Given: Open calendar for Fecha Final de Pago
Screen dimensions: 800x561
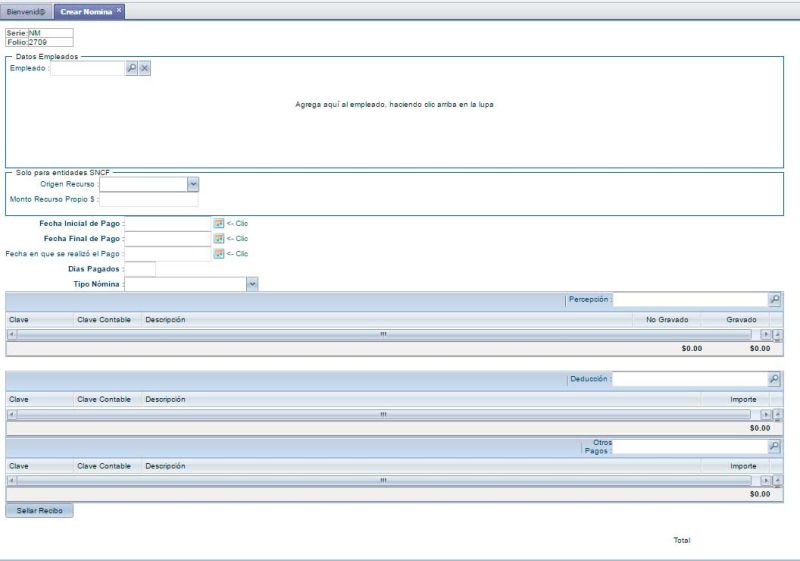Looking at the screenshot, I should tap(219, 238).
